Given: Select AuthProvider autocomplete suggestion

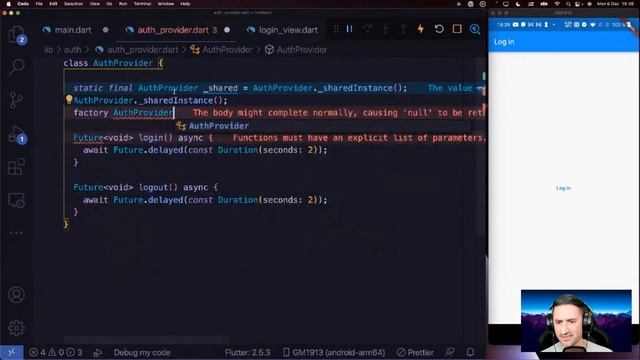Looking at the screenshot, I should pos(218,126).
